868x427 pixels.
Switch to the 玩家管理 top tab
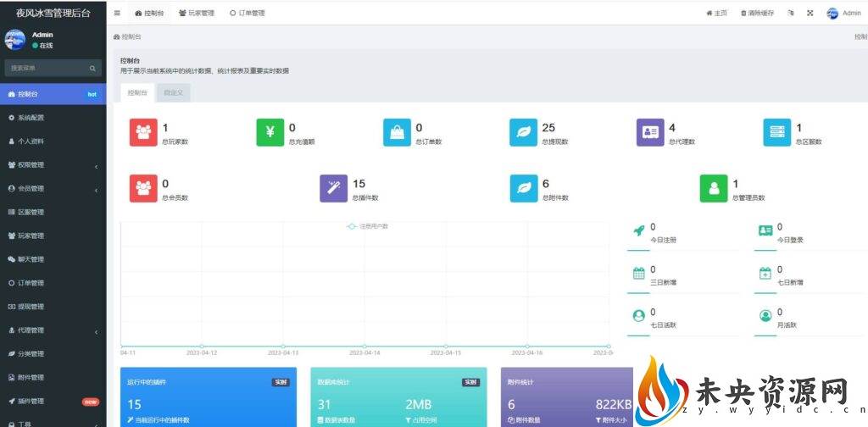pos(197,14)
